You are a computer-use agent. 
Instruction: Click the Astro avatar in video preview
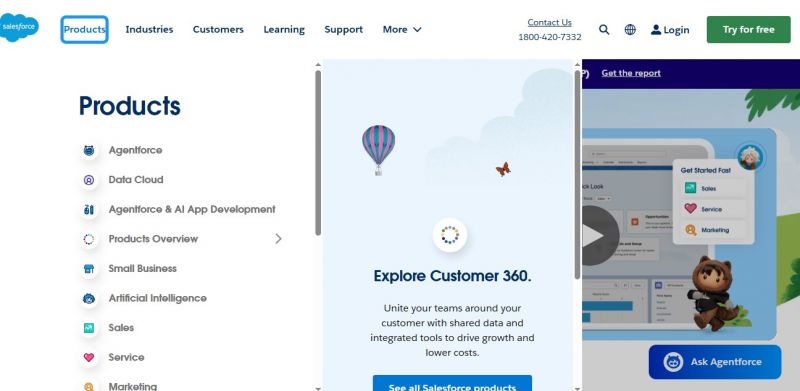751,157
